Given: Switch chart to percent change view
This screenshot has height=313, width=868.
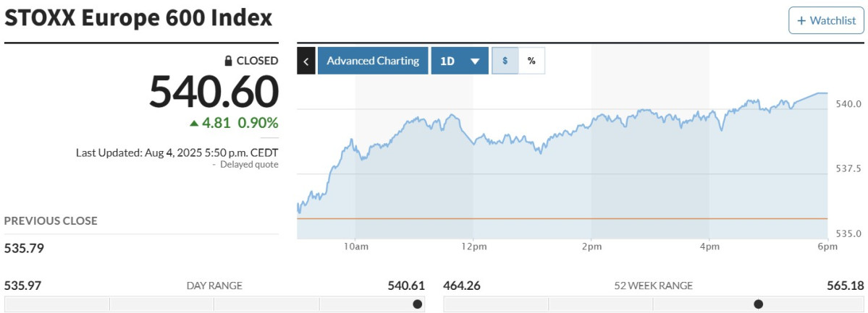Looking at the screenshot, I should pos(531,61).
